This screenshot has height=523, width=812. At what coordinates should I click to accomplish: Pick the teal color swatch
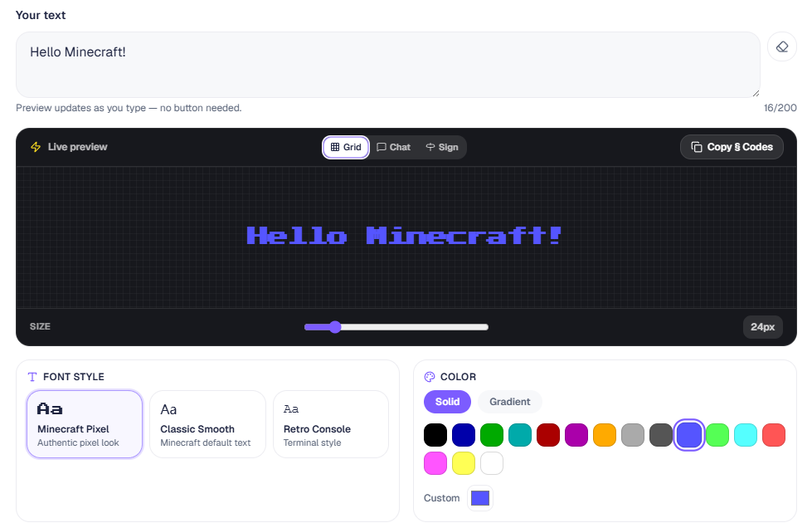pyautogui.click(x=520, y=435)
